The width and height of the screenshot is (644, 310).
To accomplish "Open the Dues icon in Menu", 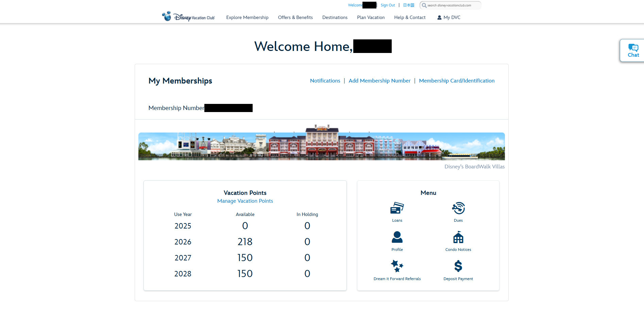I will click(458, 208).
